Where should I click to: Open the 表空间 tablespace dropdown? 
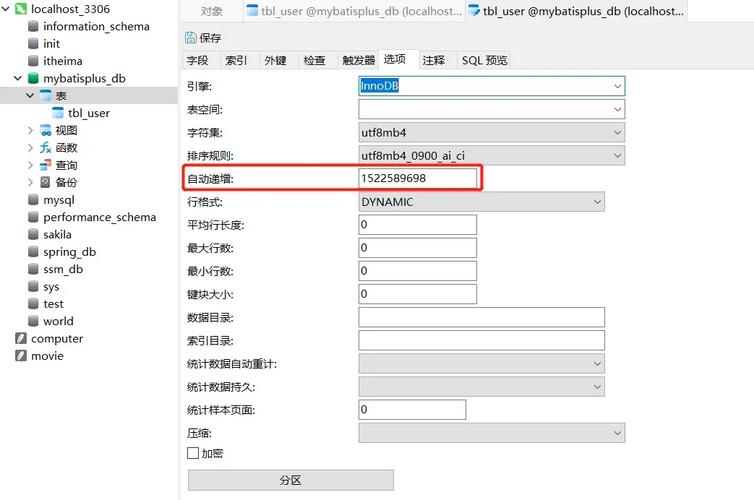coord(617,109)
